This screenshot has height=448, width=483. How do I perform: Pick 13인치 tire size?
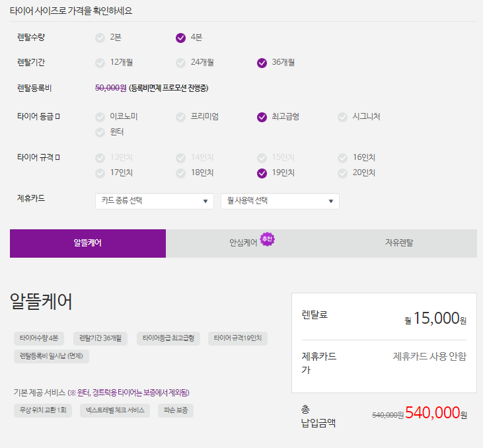(114, 158)
